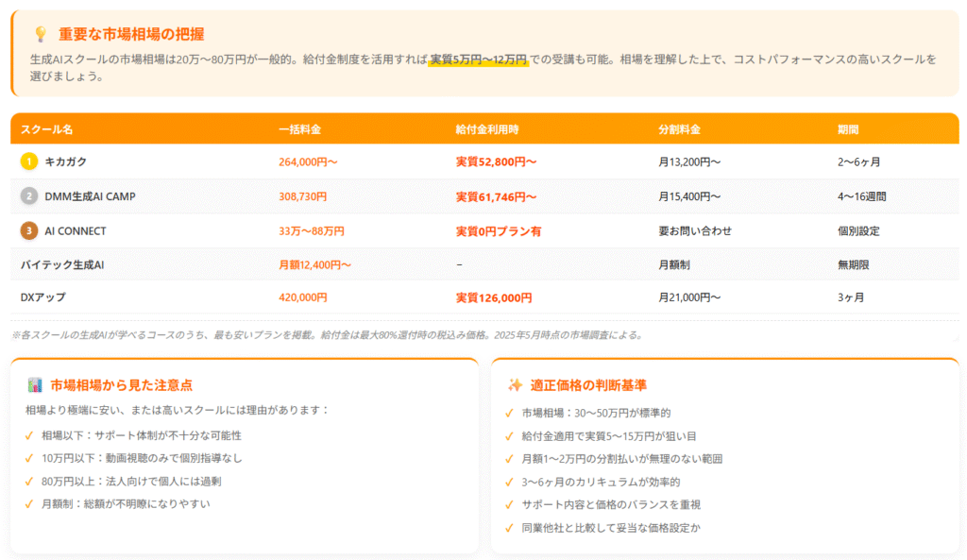Click the 4〜16週間 period cell

(x=861, y=196)
